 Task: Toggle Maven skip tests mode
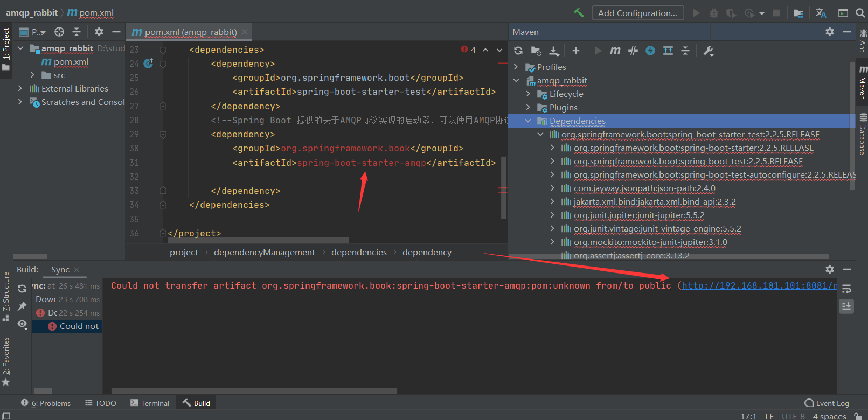633,51
